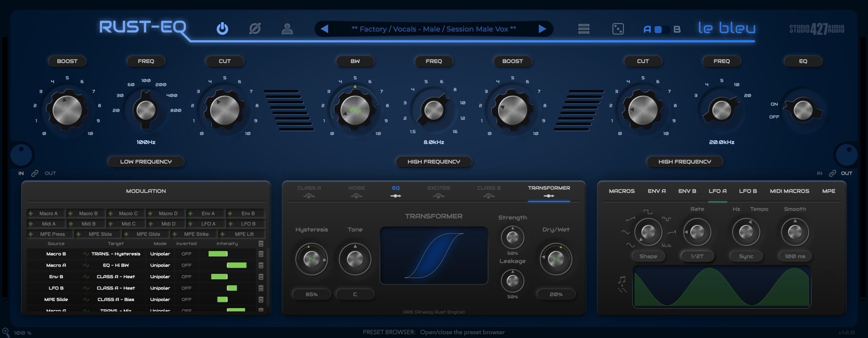Click the dice randomize icon

pyautogui.click(x=618, y=29)
